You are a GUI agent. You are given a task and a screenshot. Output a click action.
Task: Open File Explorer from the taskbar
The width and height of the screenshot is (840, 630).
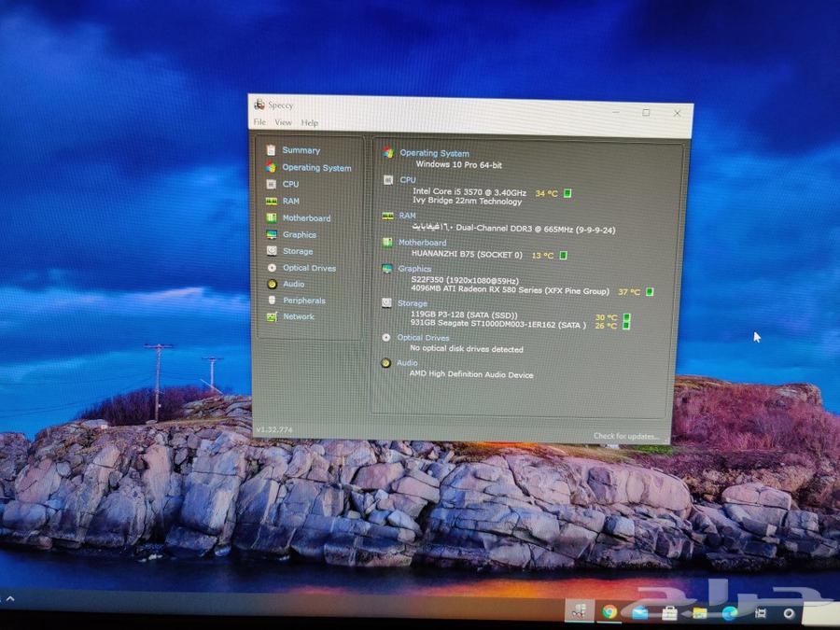pos(700,613)
